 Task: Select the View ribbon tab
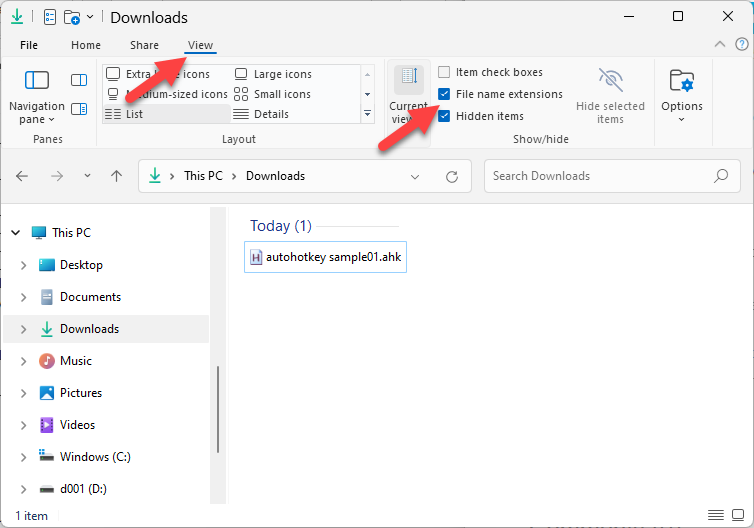(201, 45)
